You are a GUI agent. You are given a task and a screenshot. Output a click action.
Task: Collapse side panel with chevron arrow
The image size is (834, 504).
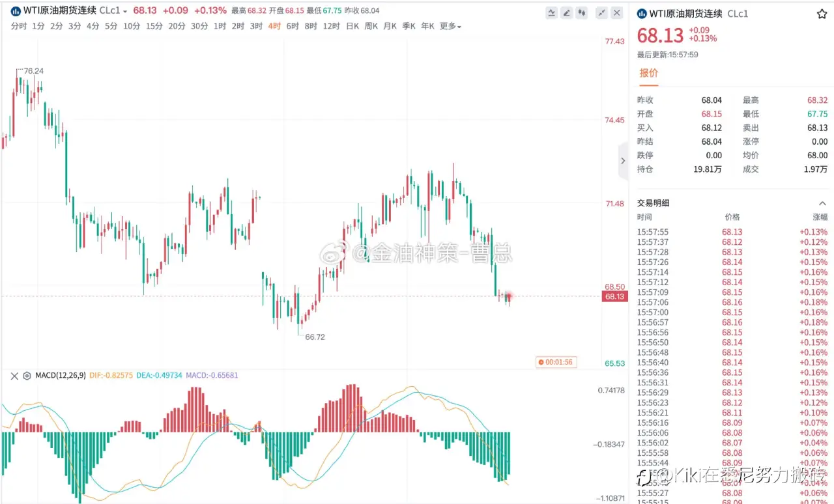pyautogui.click(x=622, y=160)
